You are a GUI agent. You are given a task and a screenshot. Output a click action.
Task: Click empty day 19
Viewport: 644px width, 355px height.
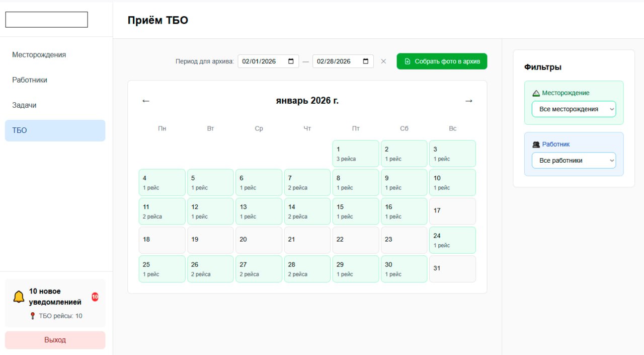[210, 240]
